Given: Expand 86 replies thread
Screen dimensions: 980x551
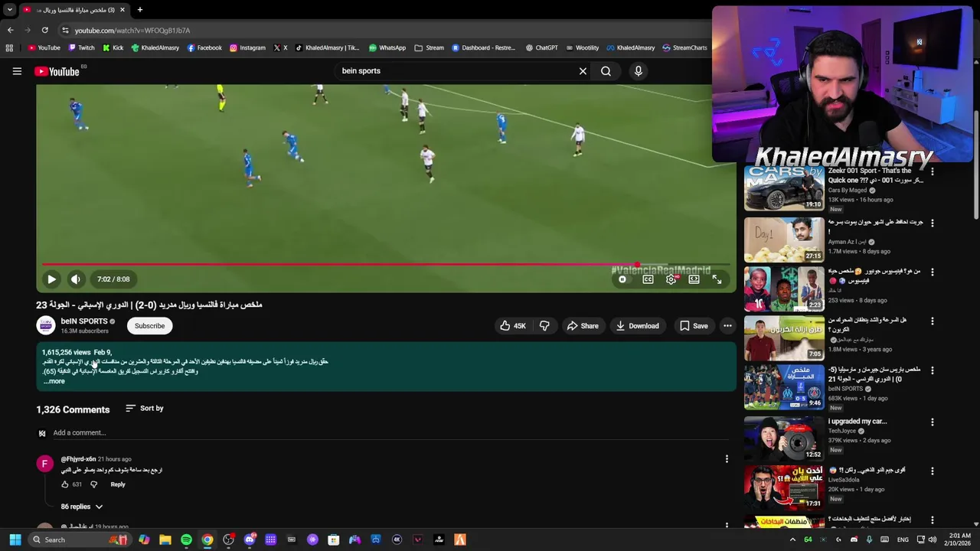Looking at the screenshot, I should (81, 507).
